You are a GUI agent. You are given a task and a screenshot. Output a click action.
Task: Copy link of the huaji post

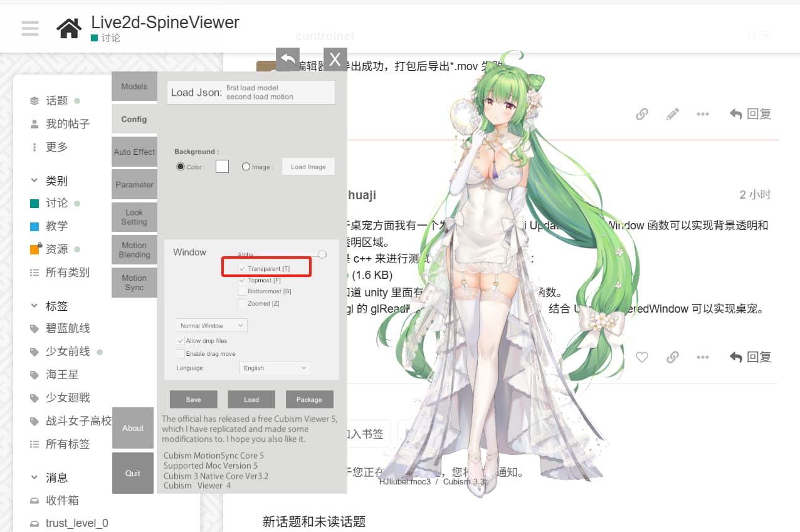[672, 357]
